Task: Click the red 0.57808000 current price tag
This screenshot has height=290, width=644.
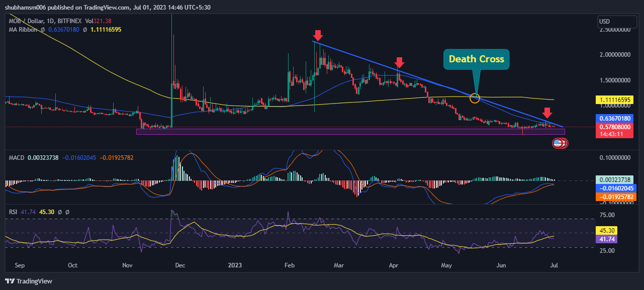Action: [x=613, y=127]
